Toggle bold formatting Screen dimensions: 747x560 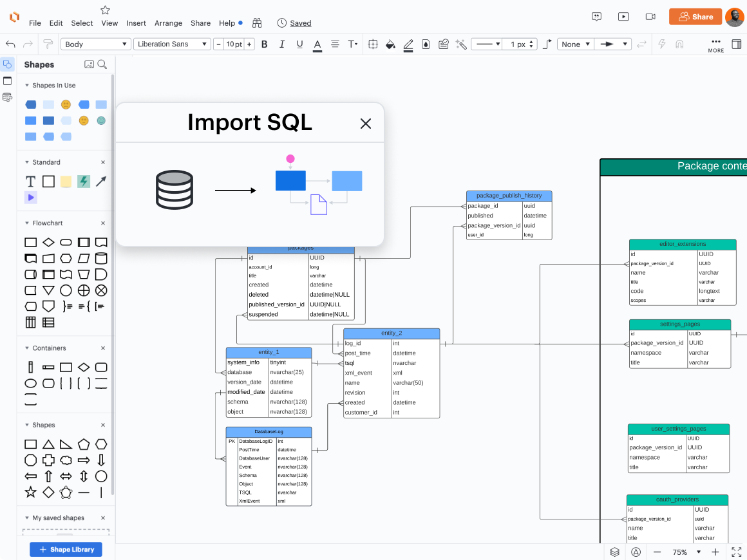[264, 44]
